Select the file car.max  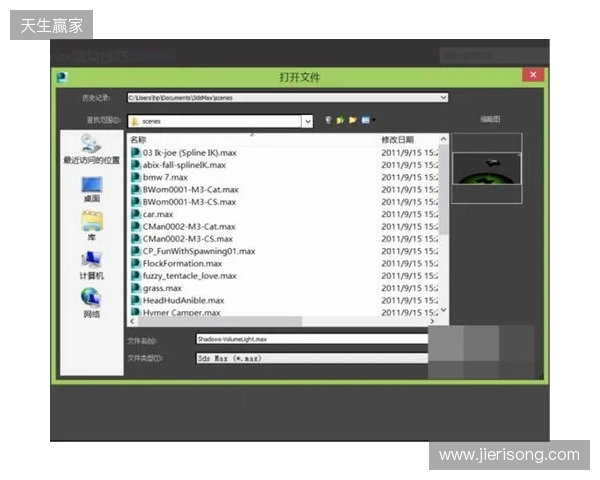[158, 214]
